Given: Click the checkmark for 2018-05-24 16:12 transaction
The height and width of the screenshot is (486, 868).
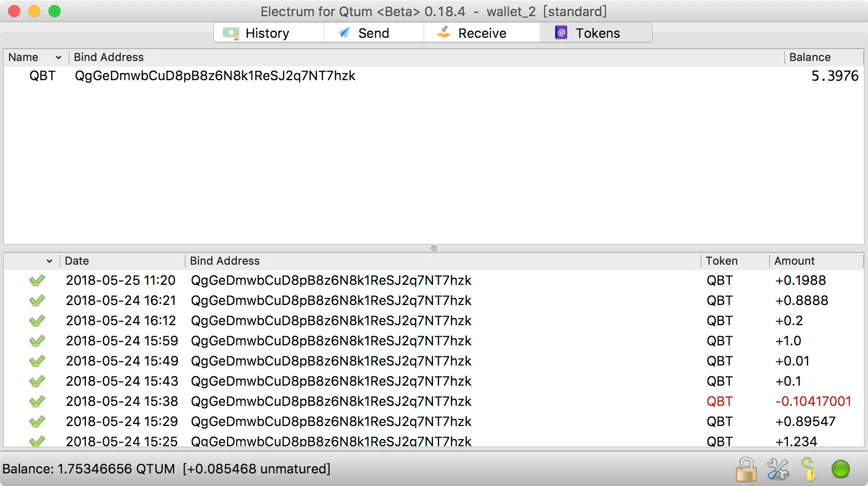Looking at the screenshot, I should tap(37, 321).
